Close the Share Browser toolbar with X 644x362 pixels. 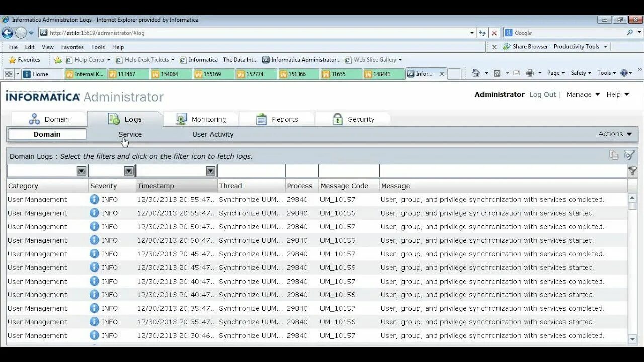point(494,47)
